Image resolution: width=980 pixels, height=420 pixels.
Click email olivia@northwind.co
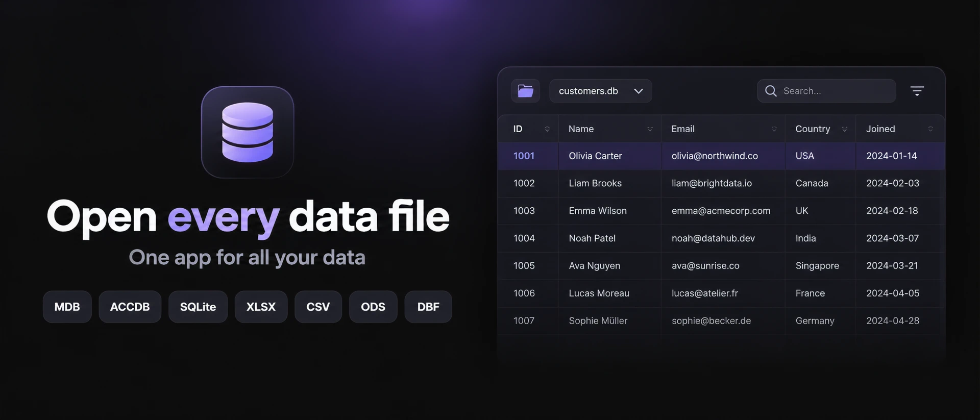pos(715,156)
